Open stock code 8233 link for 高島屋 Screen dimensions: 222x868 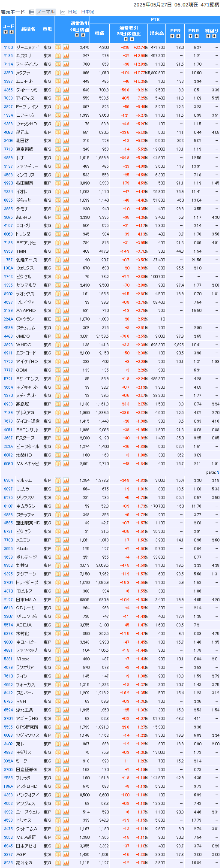8,404
